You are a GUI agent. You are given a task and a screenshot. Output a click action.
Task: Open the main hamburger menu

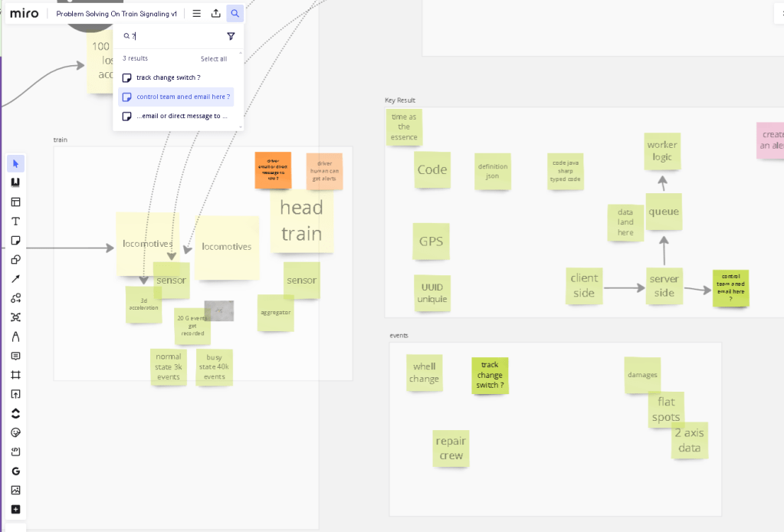(196, 14)
